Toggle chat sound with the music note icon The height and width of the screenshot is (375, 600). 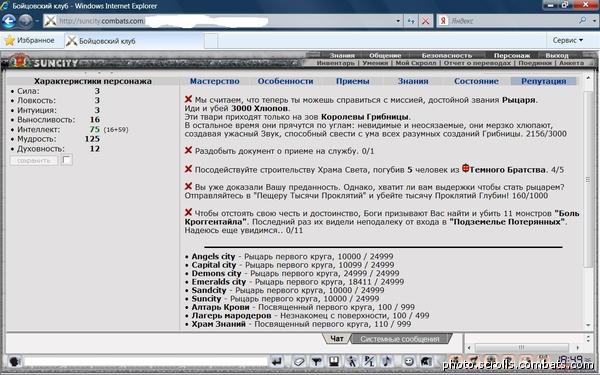pos(387,361)
